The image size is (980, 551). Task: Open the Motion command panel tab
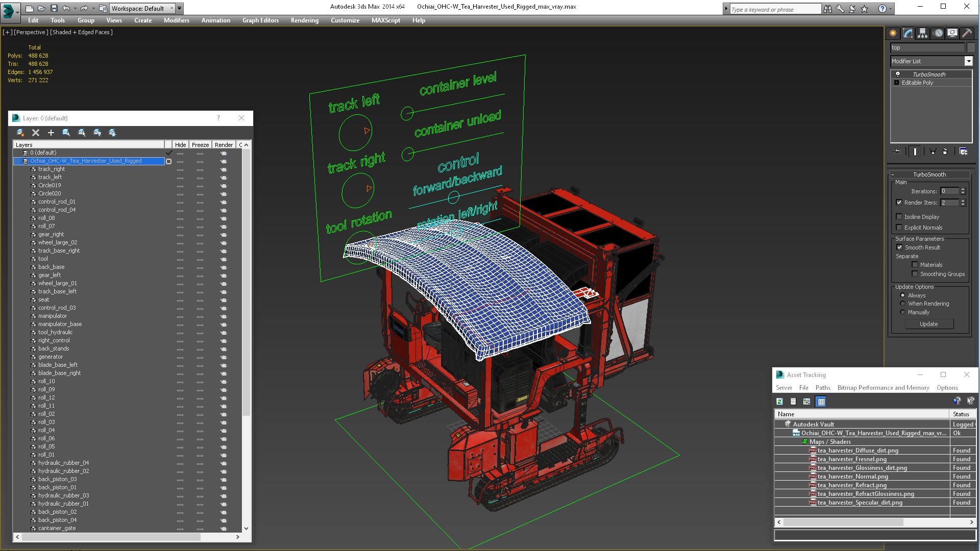click(x=938, y=33)
